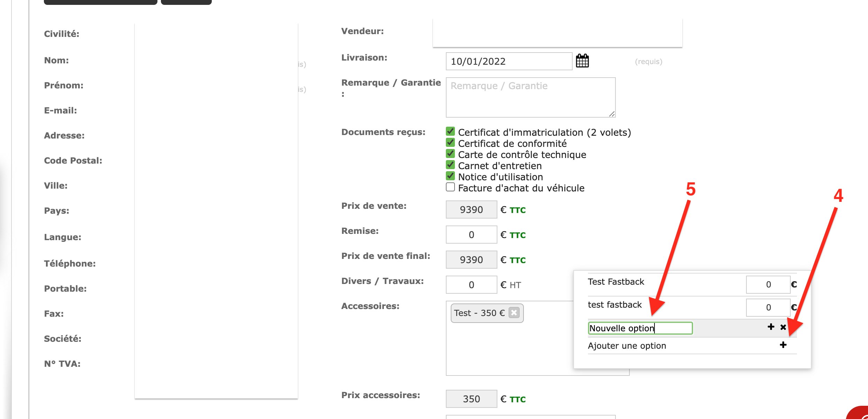Viewport: 868px width, 419px height.
Task: Click the Remarque / Garantie text area
Action: [x=530, y=97]
